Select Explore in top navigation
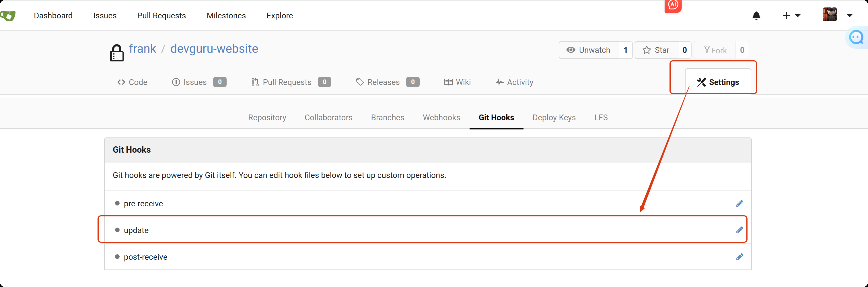Screen dimensions: 868x287 pyautogui.click(x=279, y=16)
